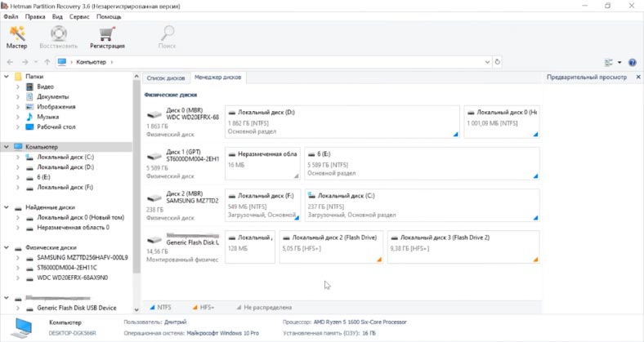
Task: Select Неразмеченная область 16 МБ block
Action: 262,163
